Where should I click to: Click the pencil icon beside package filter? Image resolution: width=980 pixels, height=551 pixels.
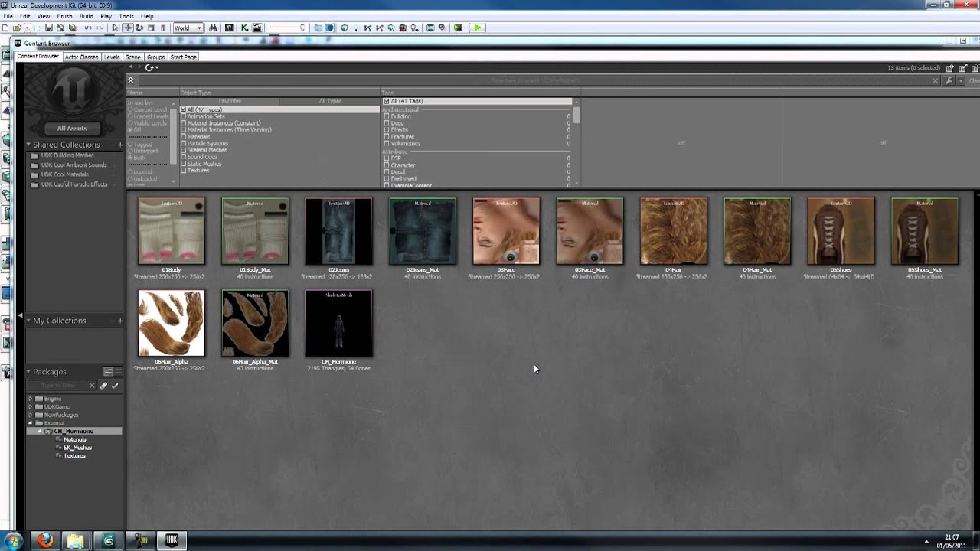point(103,386)
